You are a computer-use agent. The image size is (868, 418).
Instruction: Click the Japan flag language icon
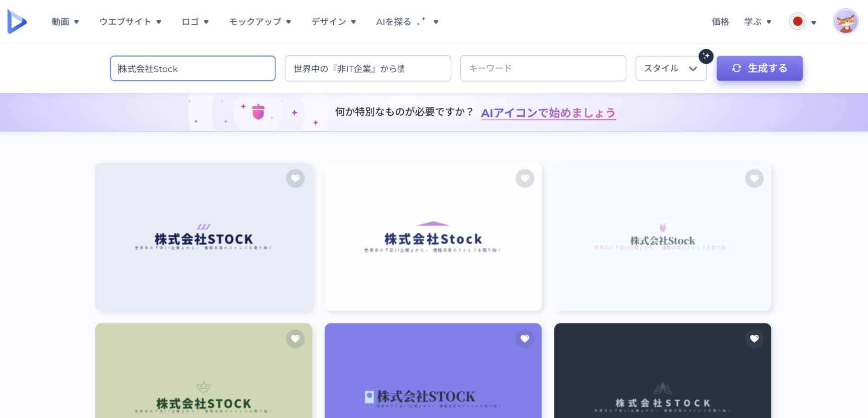(x=797, y=21)
